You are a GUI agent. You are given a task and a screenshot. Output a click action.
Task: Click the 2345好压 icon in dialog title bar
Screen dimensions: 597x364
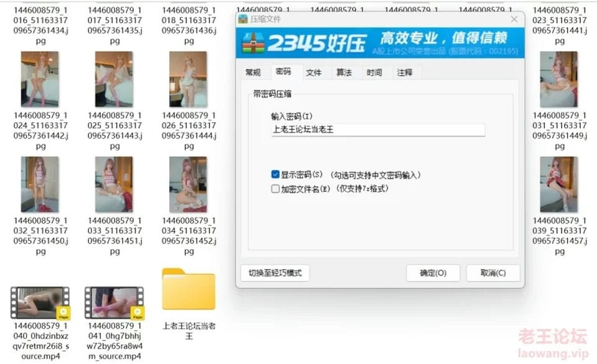(243, 19)
